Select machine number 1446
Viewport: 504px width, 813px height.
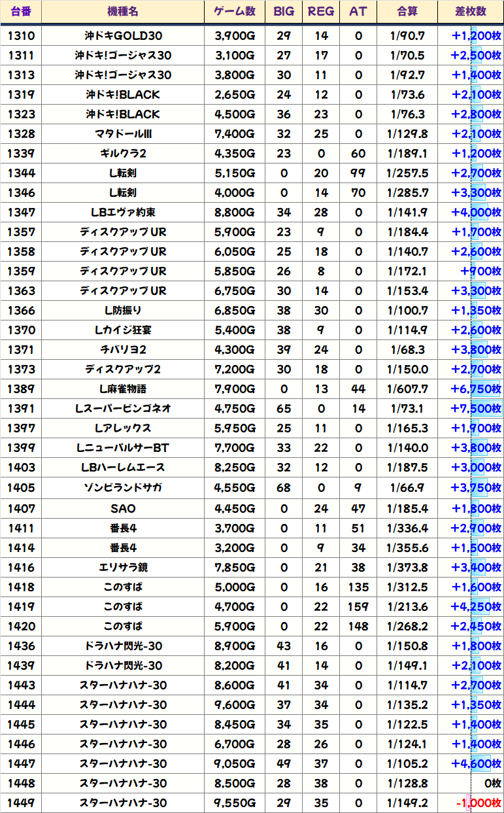click(21, 744)
